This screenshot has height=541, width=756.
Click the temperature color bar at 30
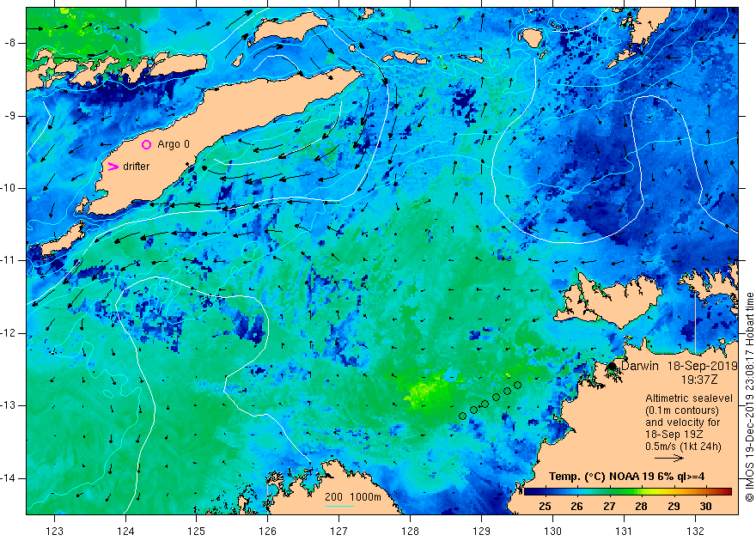[x=705, y=492]
